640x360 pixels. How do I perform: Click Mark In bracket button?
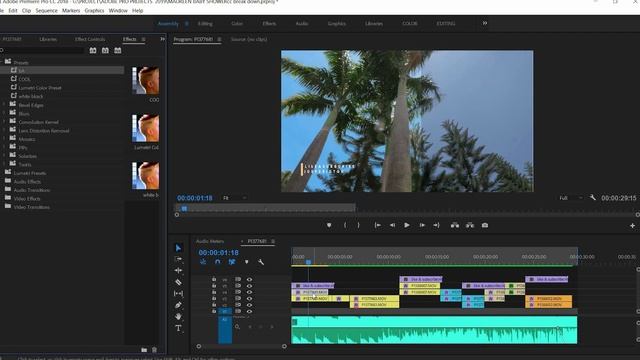pyautogui.click(x=345, y=225)
